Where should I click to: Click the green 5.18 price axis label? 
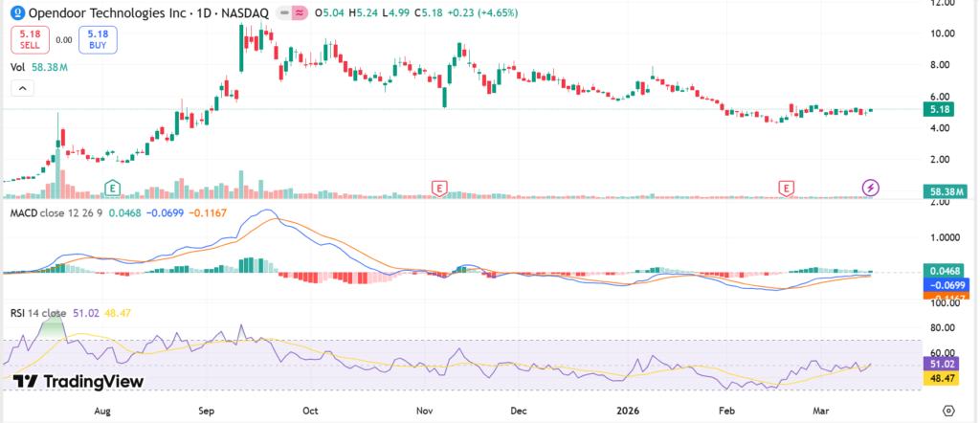939,110
